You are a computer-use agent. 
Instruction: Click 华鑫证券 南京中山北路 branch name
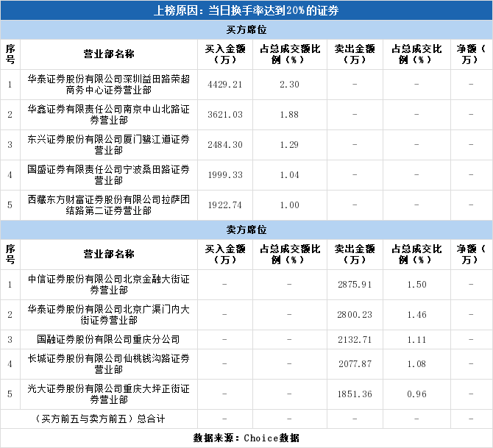click(109, 115)
